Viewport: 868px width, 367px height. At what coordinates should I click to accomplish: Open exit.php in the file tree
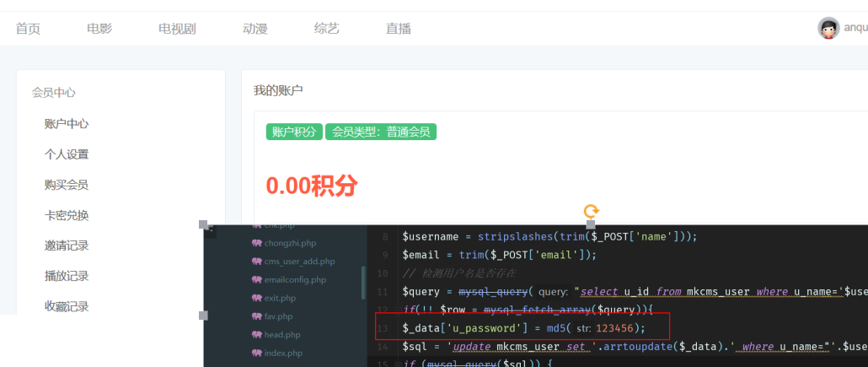pos(280,298)
